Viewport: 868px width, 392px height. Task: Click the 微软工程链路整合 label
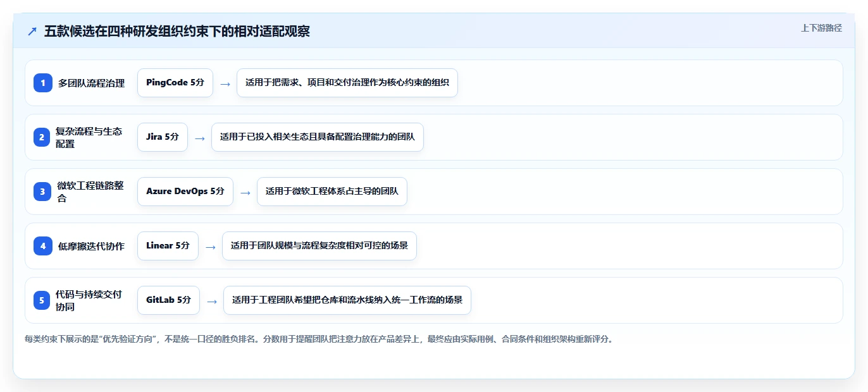tap(90, 192)
